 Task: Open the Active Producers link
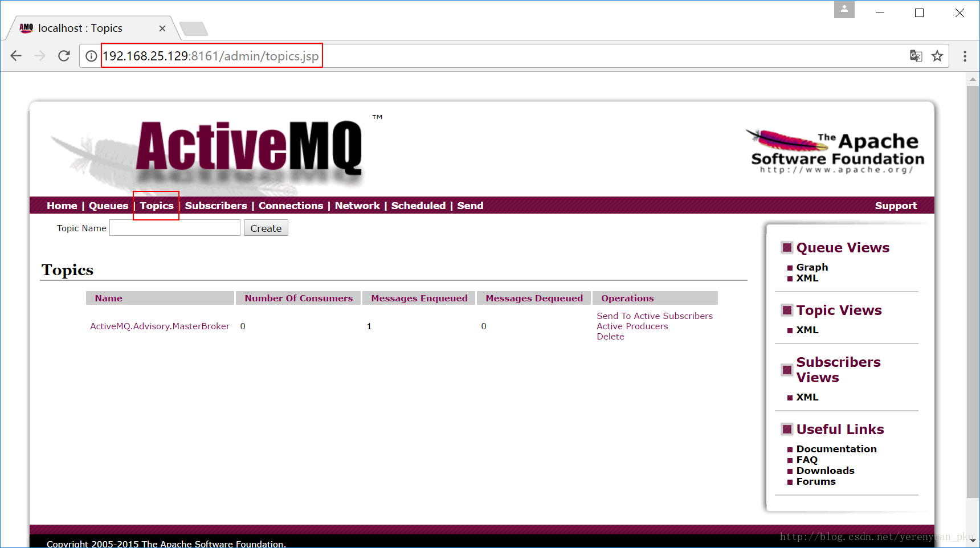tap(632, 326)
